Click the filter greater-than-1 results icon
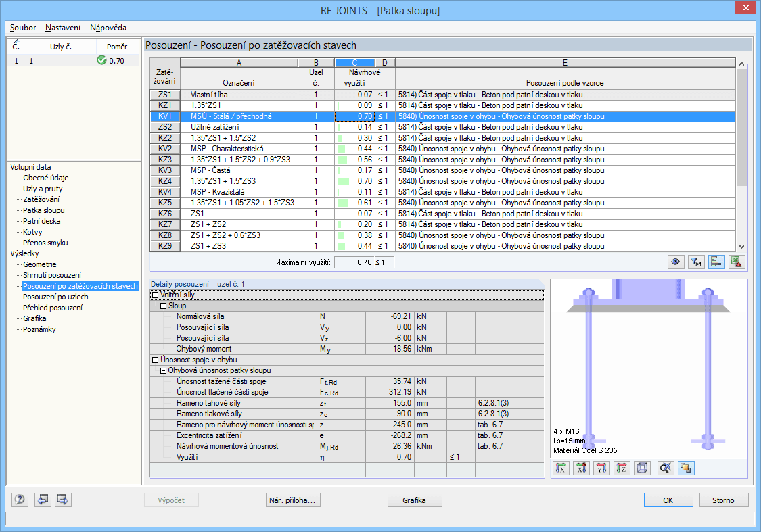The width and height of the screenshot is (761, 532). pyautogui.click(x=696, y=262)
